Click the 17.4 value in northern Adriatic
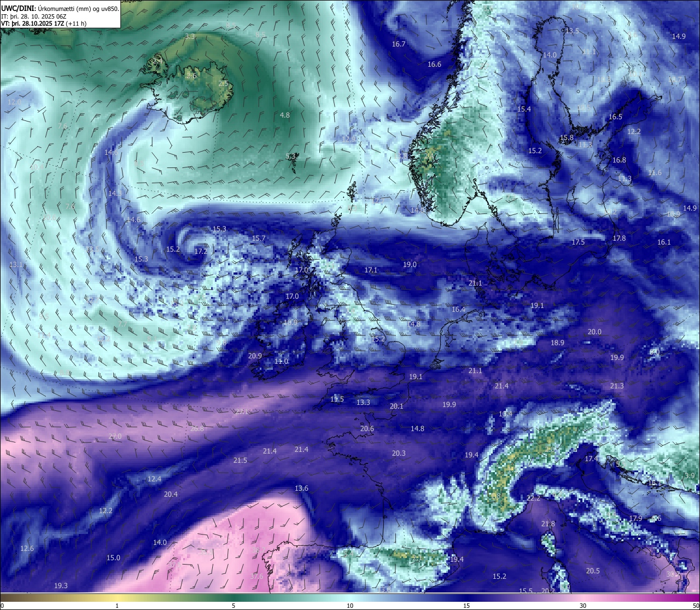Screen dimensions: 700x610 [x=591, y=459]
